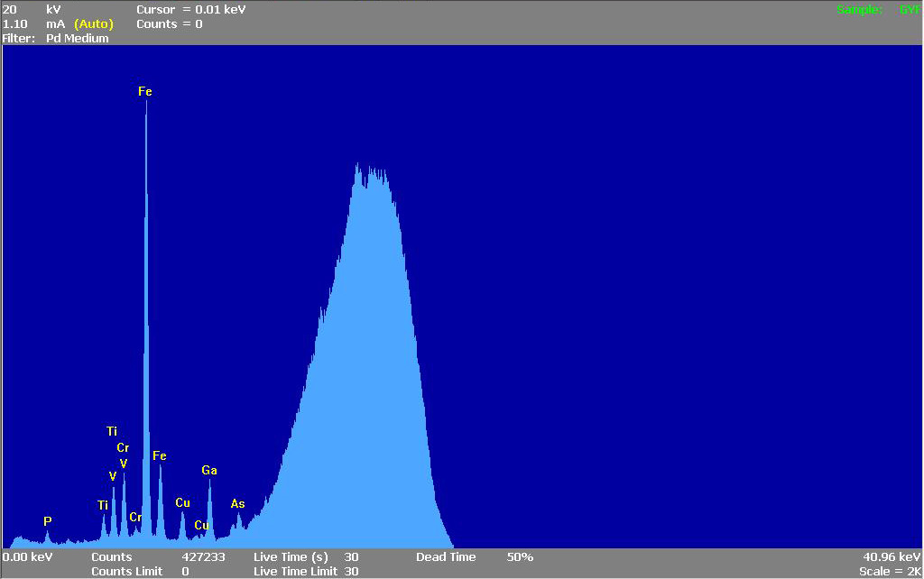Viewport: 924px width, 579px height.
Task: Change the Scale = 2K indicator
Action: 890,571
